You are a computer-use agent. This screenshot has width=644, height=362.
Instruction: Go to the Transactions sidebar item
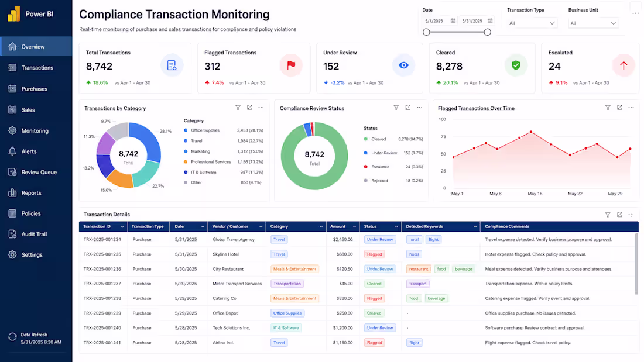pos(36,68)
